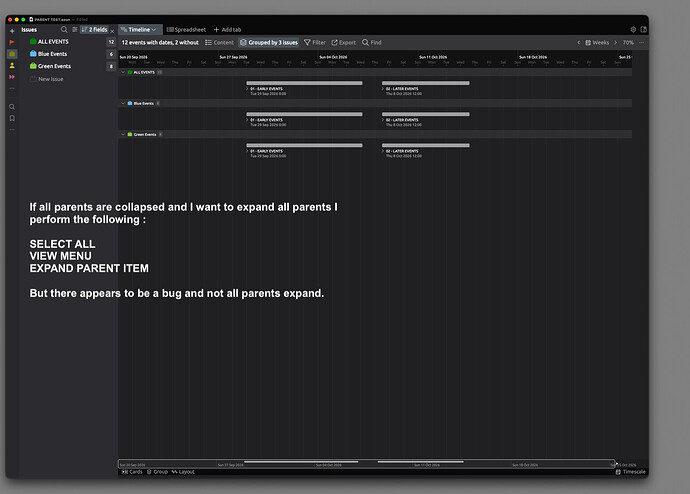The image size is (690, 494).
Task: Select the highlighted Issues folder icon in the sidebar
Action: click(12, 54)
